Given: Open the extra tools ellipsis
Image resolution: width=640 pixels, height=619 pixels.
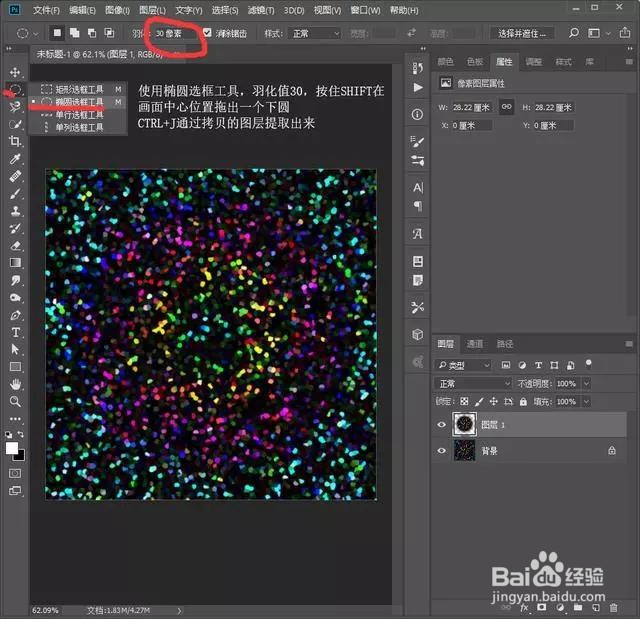Looking at the screenshot, I should pyautogui.click(x=15, y=419).
